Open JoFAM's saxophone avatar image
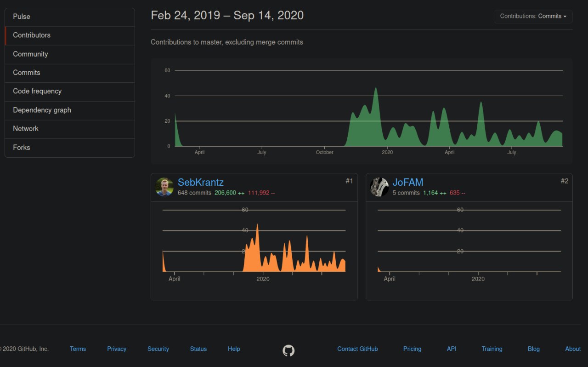 [x=379, y=187]
